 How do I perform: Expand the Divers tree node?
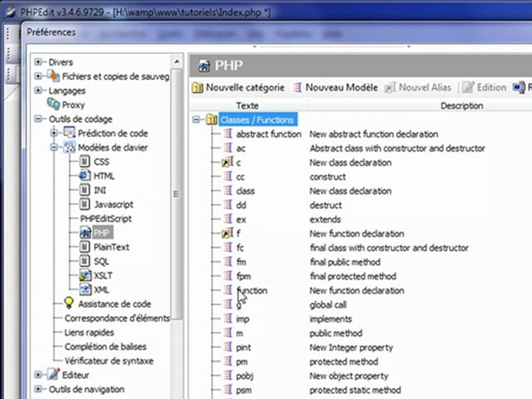(x=38, y=62)
